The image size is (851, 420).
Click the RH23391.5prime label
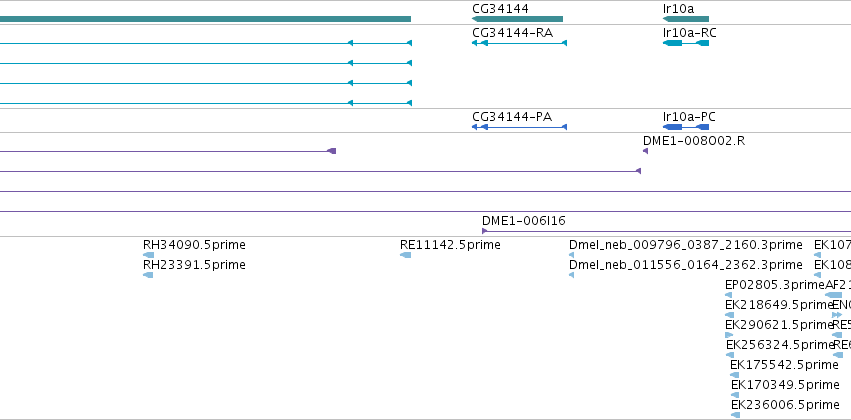tap(194, 265)
